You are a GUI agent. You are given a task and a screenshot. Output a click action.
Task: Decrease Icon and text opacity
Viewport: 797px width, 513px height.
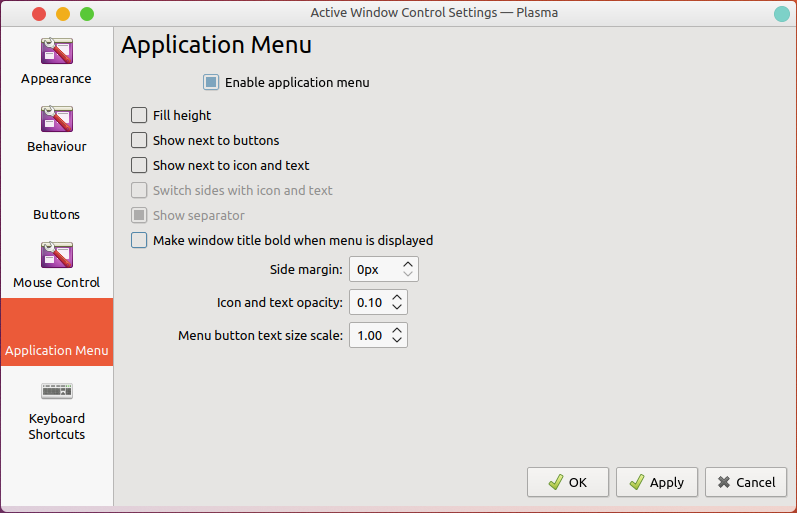(x=397, y=307)
